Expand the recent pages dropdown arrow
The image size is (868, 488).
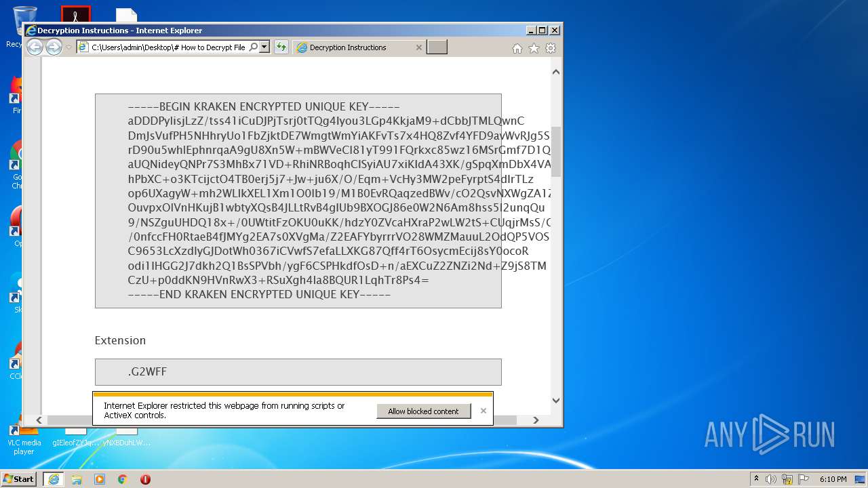[x=68, y=47]
